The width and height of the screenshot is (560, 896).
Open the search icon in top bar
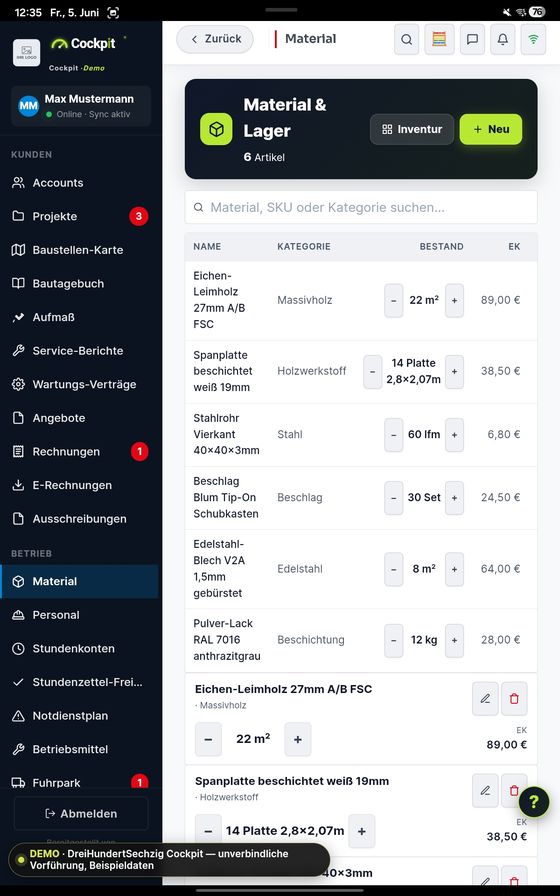(406, 39)
